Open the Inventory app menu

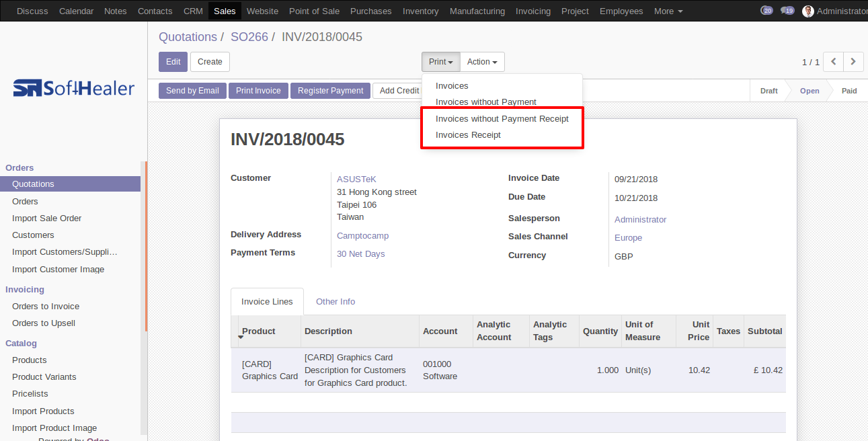click(x=420, y=11)
